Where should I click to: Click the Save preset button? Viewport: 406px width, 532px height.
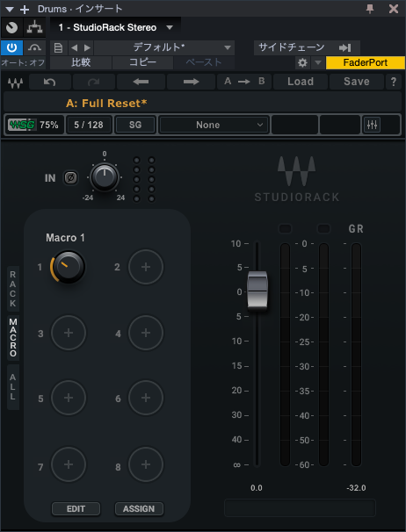click(x=357, y=82)
